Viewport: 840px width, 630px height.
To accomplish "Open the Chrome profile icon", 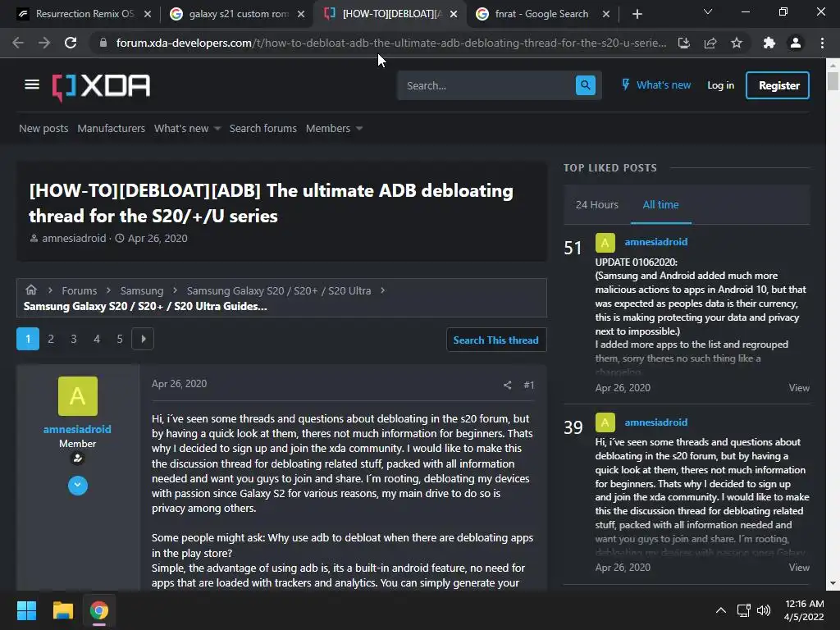I will [x=796, y=43].
